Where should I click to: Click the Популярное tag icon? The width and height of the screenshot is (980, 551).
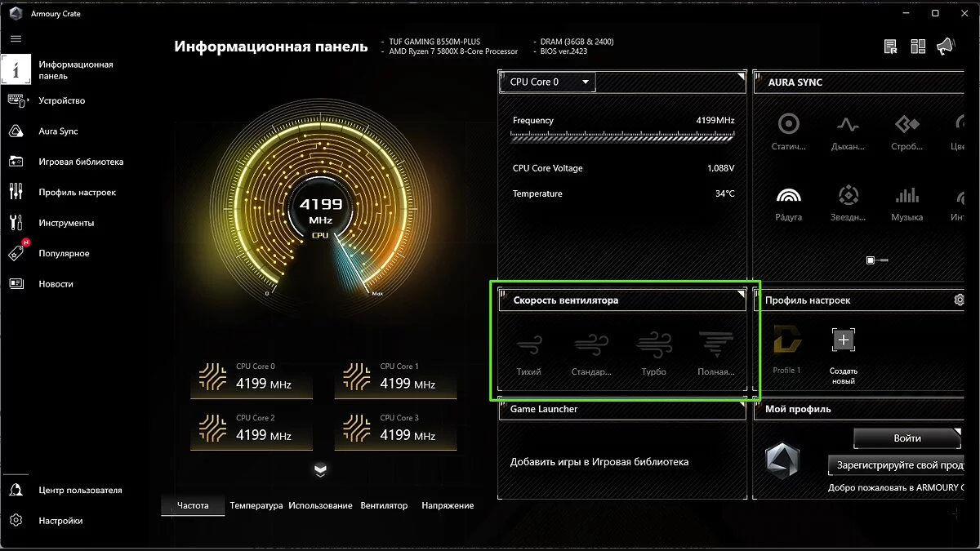coord(16,252)
